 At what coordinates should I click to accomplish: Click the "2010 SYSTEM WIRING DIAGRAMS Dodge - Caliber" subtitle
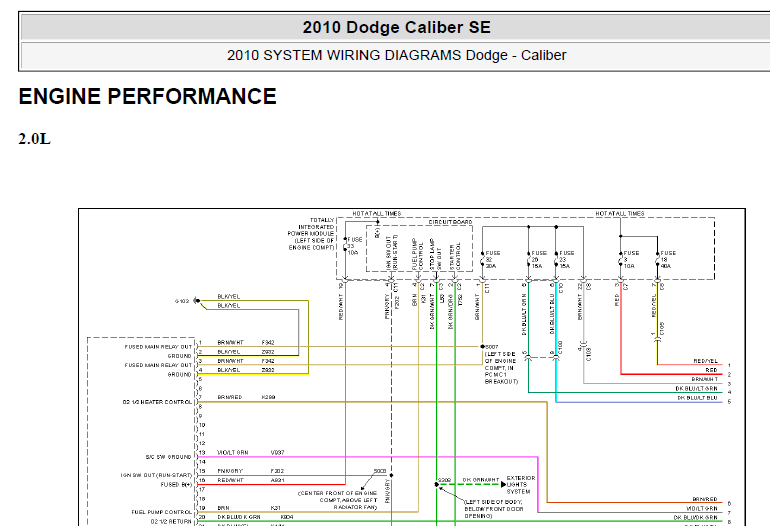tap(396, 55)
